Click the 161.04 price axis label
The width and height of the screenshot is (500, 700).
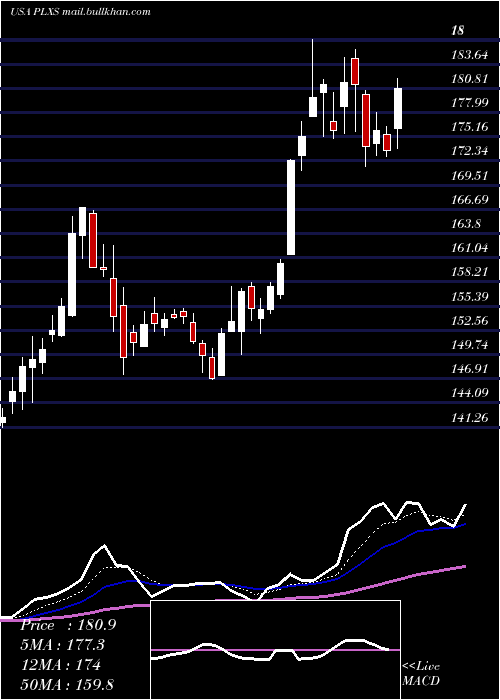click(x=469, y=248)
